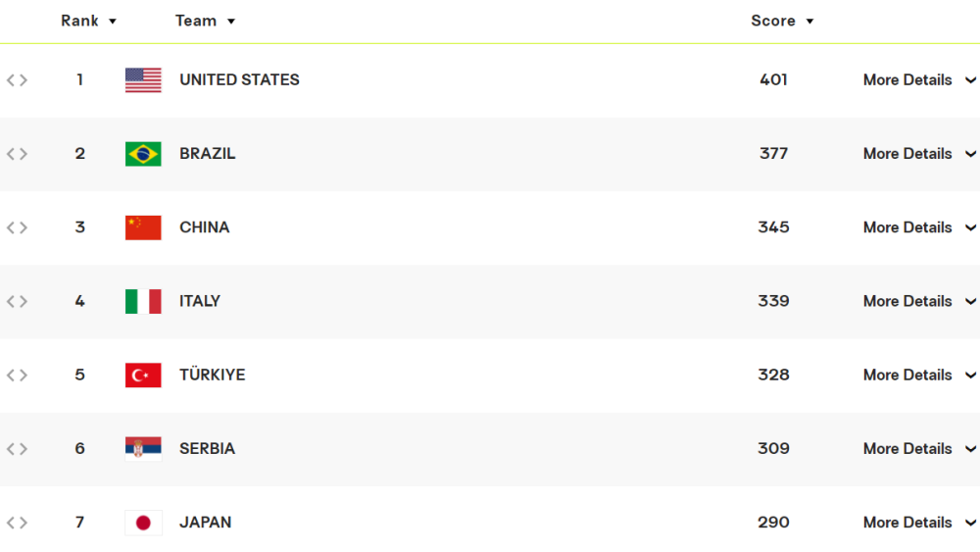Click the Italy flag icon
This screenshot has width=980, height=552.
tap(143, 301)
